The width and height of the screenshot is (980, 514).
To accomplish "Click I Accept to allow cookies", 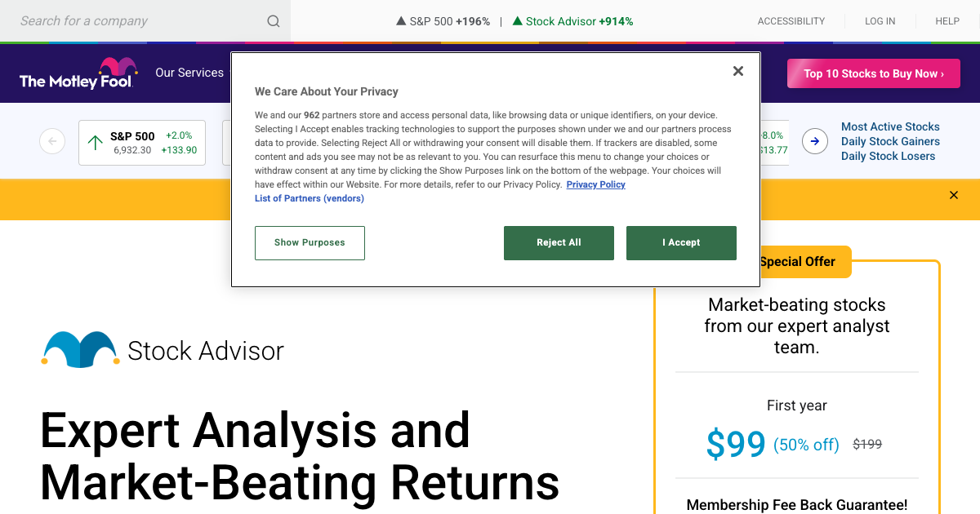I will pos(681,242).
